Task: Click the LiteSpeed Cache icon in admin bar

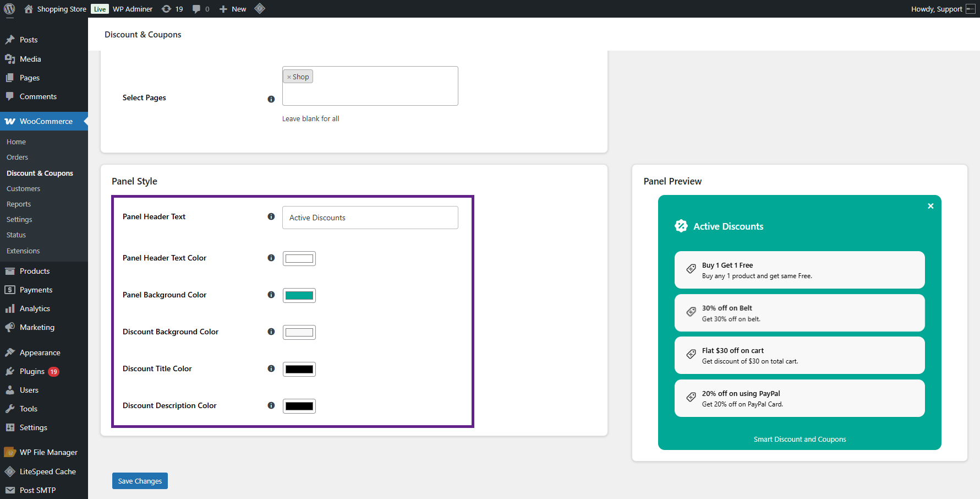Action: tap(259, 8)
